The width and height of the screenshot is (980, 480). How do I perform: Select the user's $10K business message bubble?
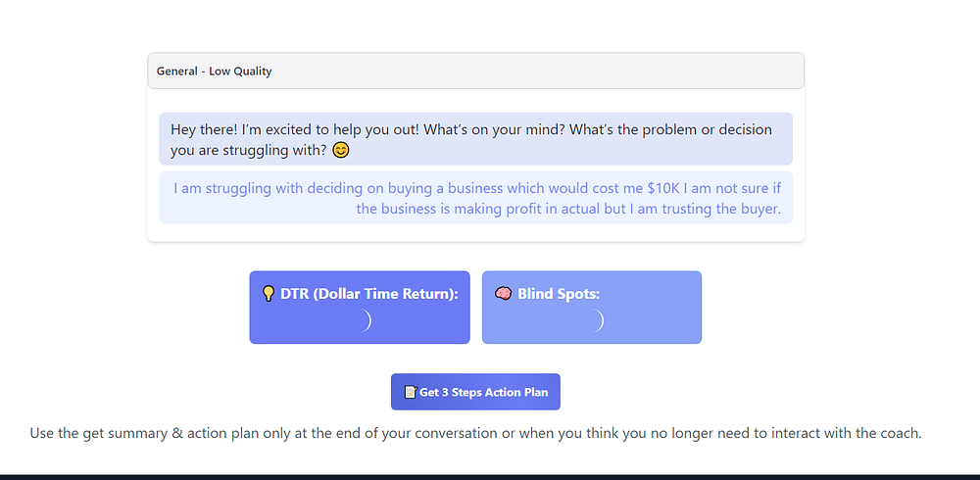click(475, 198)
